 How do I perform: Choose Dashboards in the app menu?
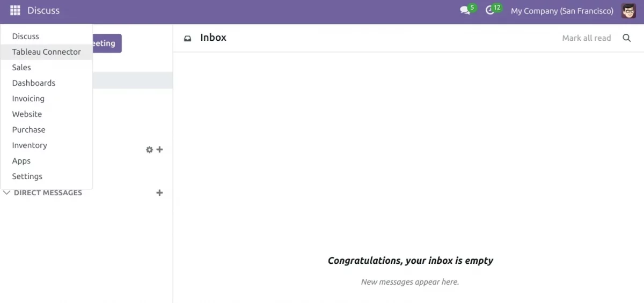34,83
